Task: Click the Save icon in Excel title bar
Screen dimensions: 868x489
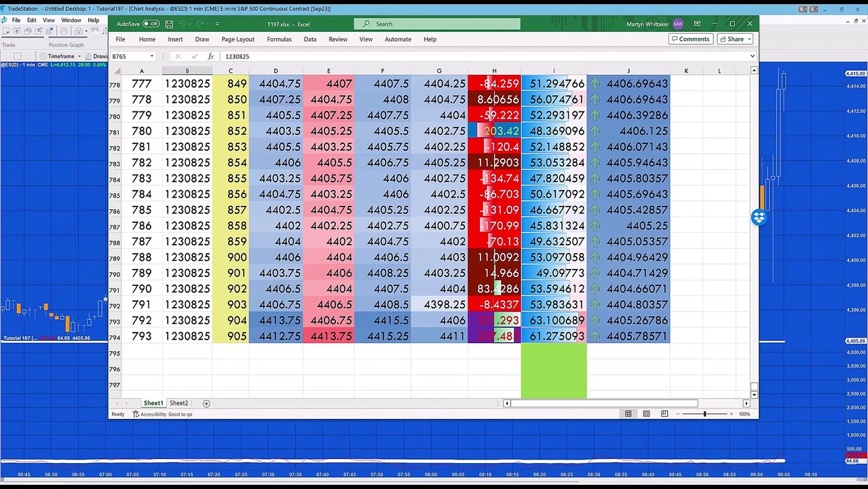Action: pyautogui.click(x=169, y=24)
